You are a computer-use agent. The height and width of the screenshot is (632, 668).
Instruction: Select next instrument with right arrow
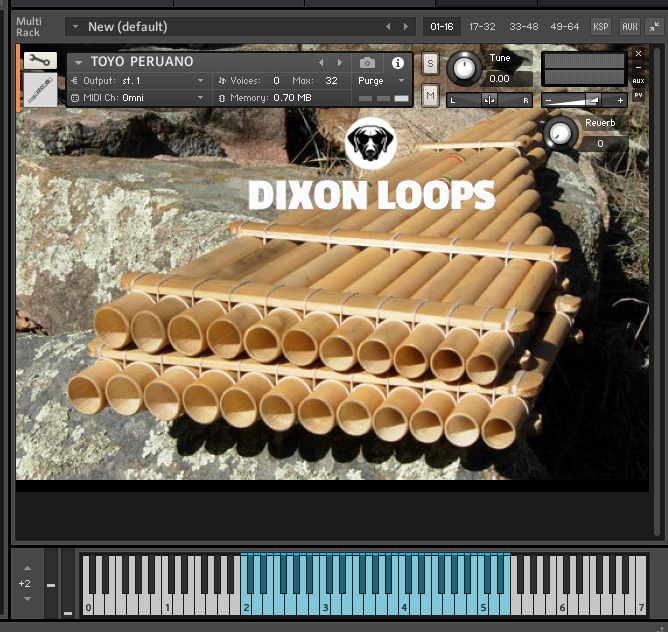click(x=339, y=63)
